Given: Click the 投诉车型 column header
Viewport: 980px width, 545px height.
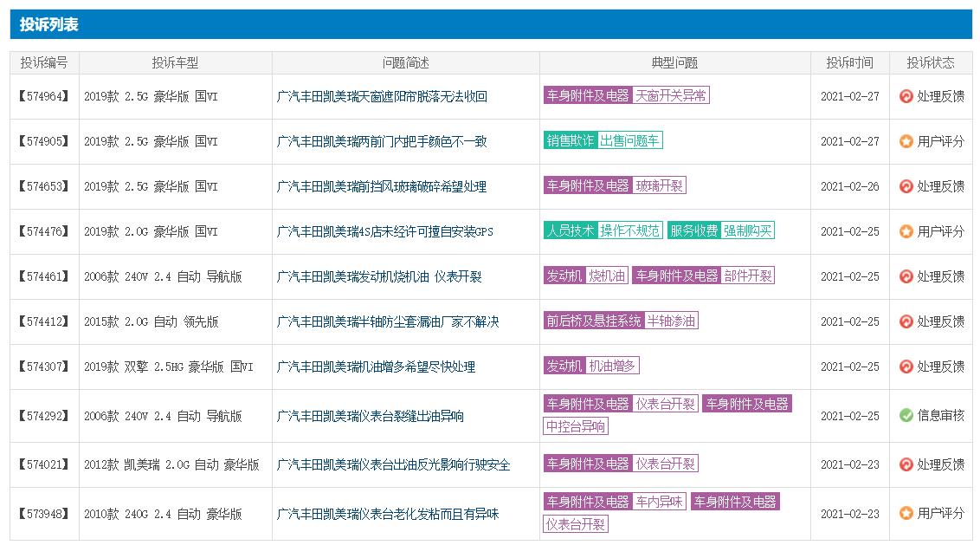Looking at the screenshot, I should [175, 62].
